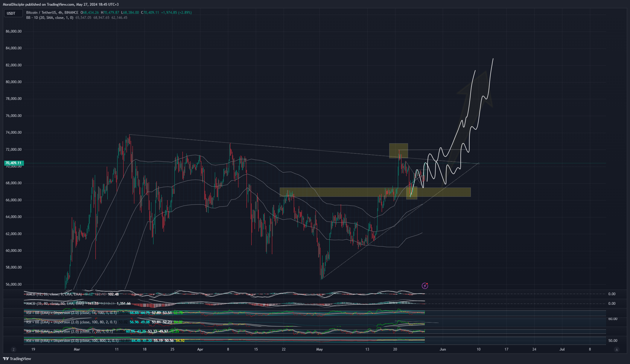The height and width of the screenshot is (364, 630).
Task: Click the Jul label on time axis
Action: click(562, 349)
